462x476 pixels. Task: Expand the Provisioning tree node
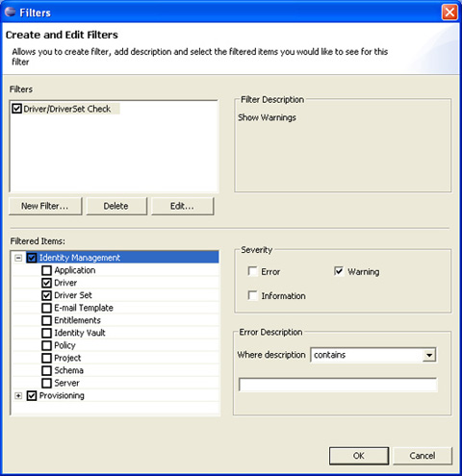(x=18, y=396)
